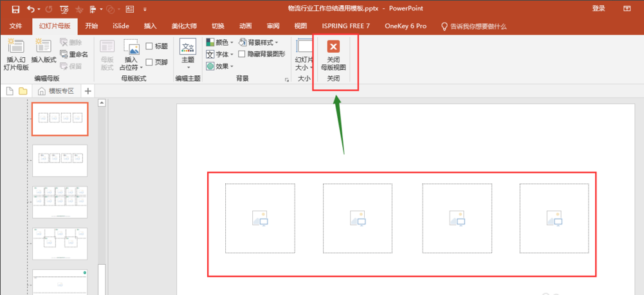This screenshot has height=295, width=644.
Task: Click the align objects icon in quick access toolbar
Action: (93, 8)
